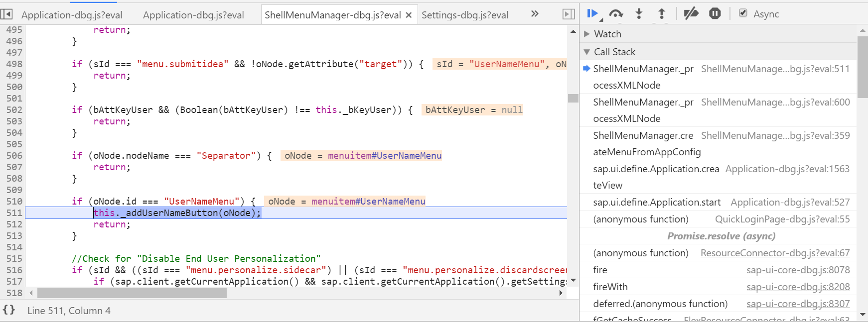Open sap-ui-core-dbg.js:8208 link

(x=798, y=287)
